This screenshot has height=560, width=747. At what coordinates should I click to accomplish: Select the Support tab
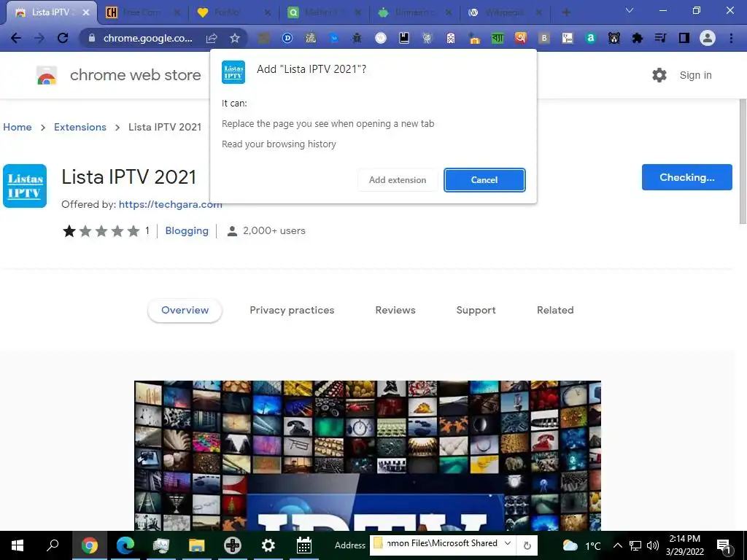click(476, 310)
